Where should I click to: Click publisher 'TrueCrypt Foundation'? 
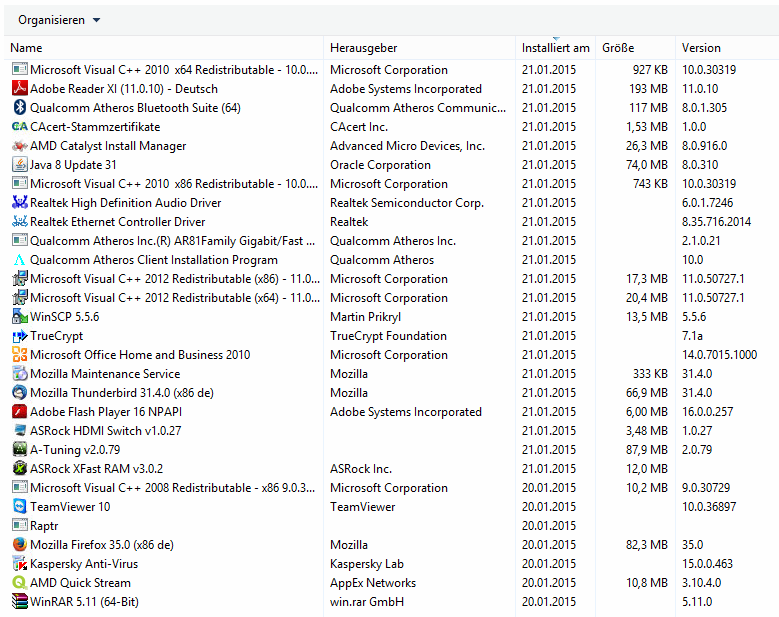click(388, 336)
